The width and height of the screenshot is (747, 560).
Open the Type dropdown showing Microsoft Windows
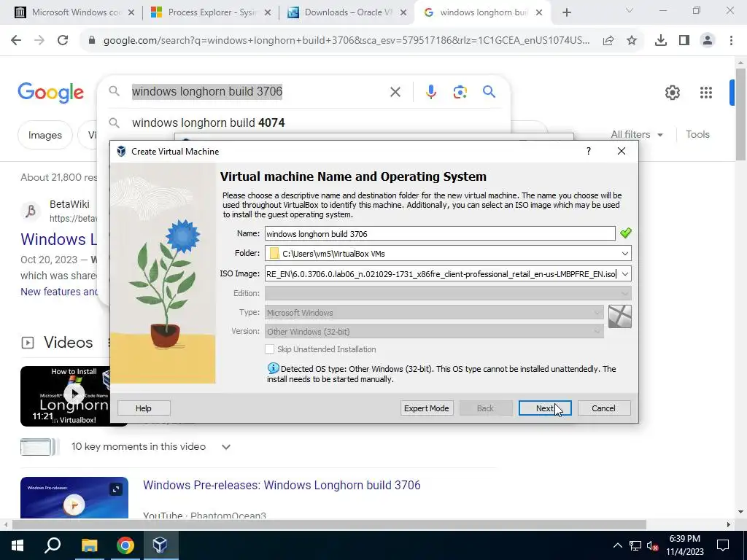pyautogui.click(x=434, y=312)
